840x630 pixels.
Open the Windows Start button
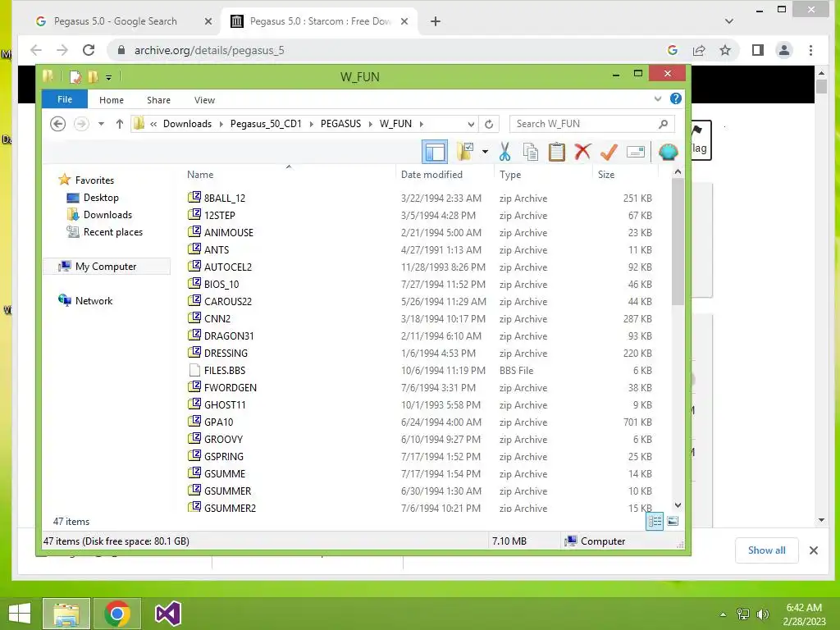pos(20,614)
